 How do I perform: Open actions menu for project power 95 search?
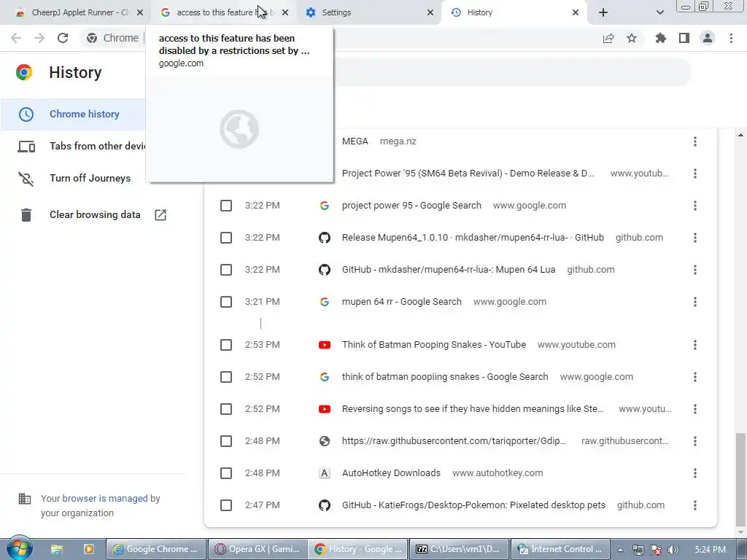695,206
